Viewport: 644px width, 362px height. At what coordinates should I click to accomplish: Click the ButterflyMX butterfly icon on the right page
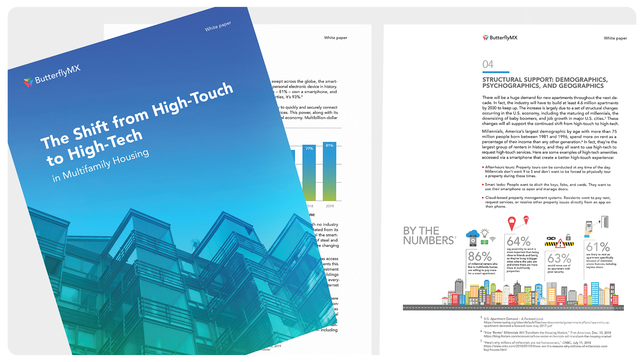coord(485,38)
